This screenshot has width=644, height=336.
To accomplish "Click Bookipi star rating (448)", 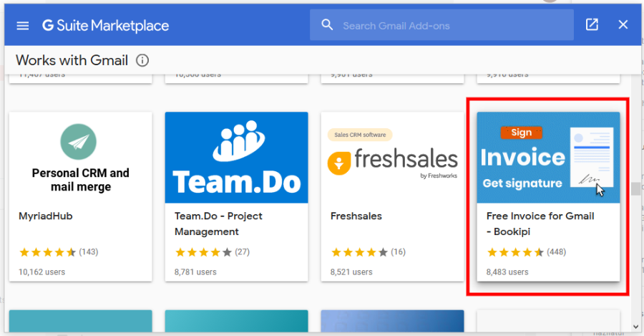I will tap(526, 251).
